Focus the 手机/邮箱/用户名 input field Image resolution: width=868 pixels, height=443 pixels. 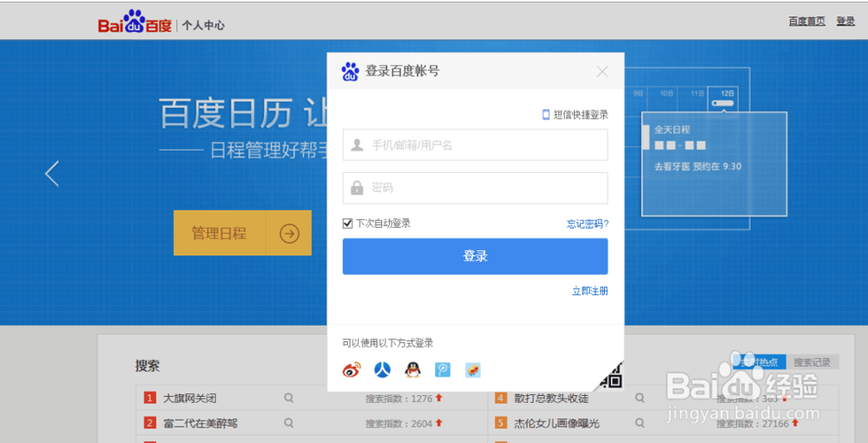click(475, 145)
